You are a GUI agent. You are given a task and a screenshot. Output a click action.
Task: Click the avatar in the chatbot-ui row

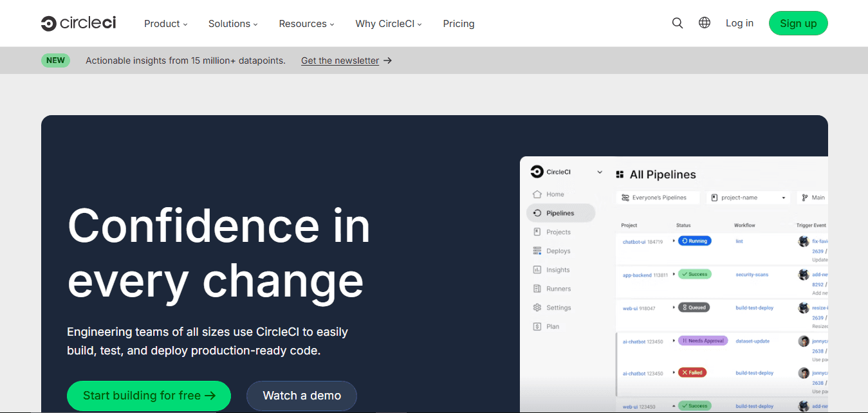click(804, 241)
